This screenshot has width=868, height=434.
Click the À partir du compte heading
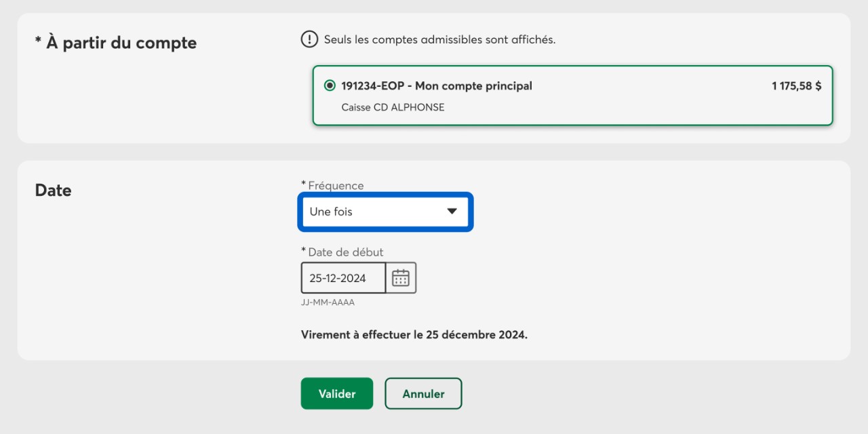click(116, 43)
